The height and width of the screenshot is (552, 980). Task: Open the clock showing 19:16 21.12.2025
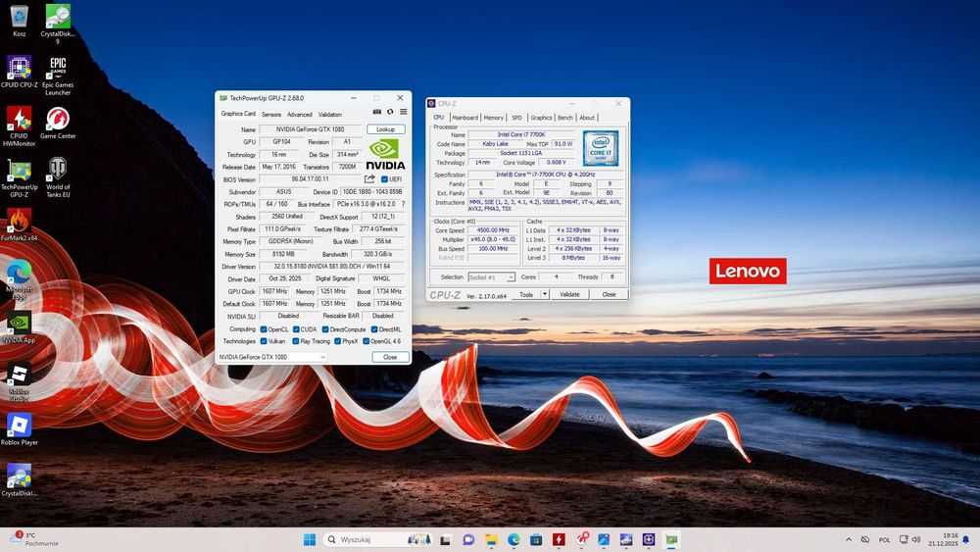pyautogui.click(x=943, y=539)
